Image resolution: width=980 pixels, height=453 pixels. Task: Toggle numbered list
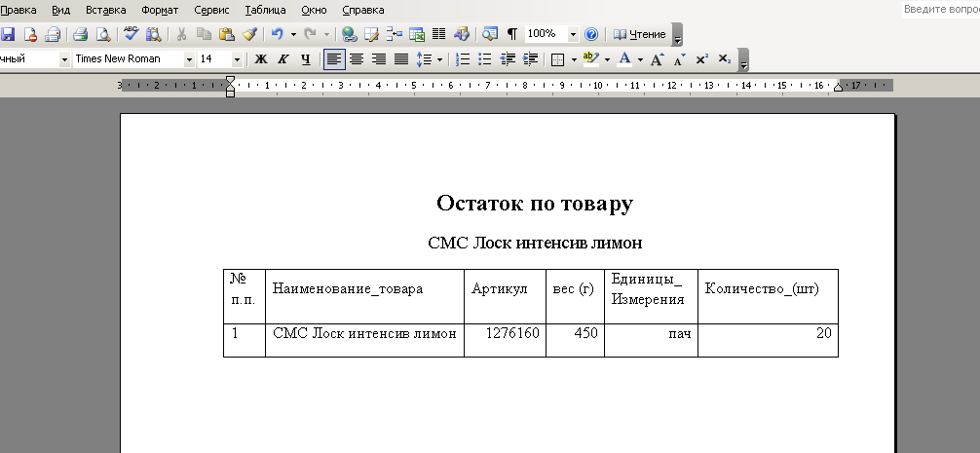click(463, 59)
